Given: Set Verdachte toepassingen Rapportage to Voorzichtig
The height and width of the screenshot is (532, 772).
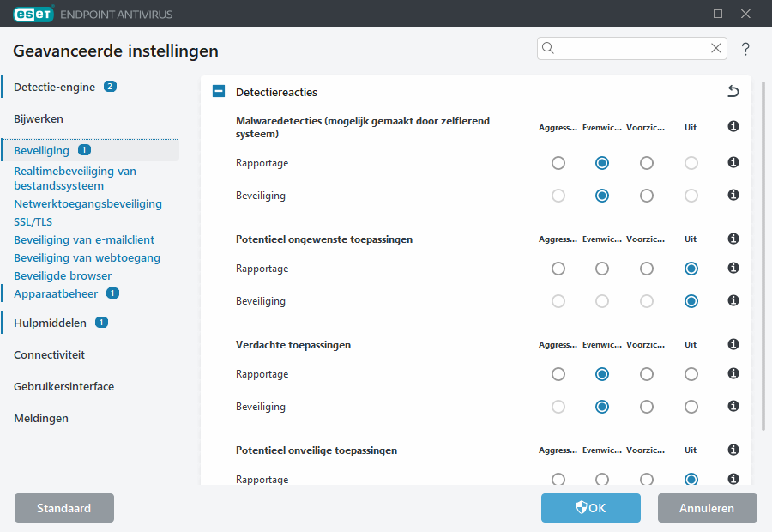Looking at the screenshot, I should (x=647, y=374).
